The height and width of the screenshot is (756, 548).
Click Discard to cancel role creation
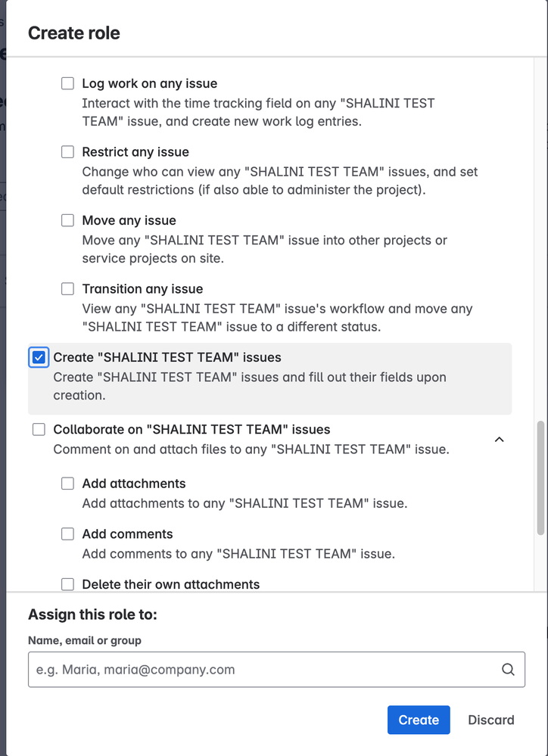click(491, 720)
